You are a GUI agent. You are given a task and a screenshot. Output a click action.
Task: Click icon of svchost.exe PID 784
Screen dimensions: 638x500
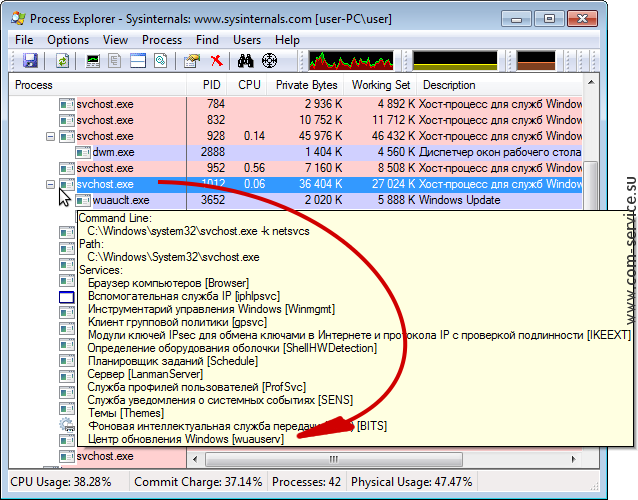pyautogui.click(x=67, y=105)
